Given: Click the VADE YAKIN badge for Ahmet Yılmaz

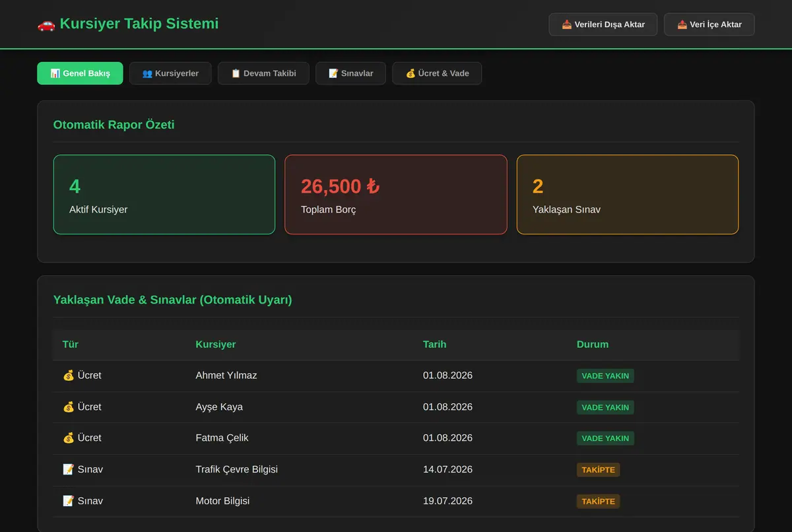Looking at the screenshot, I should coord(605,376).
